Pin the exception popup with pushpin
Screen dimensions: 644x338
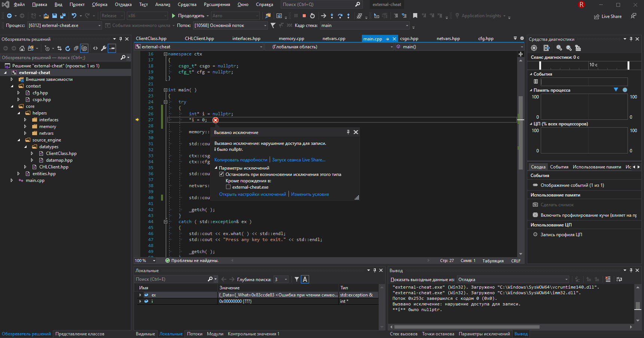pyautogui.click(x=348, y=132)
